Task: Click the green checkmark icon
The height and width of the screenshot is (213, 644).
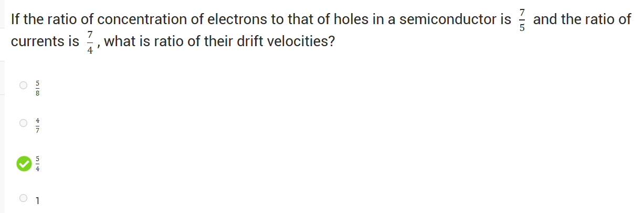Action: [23, 164]
